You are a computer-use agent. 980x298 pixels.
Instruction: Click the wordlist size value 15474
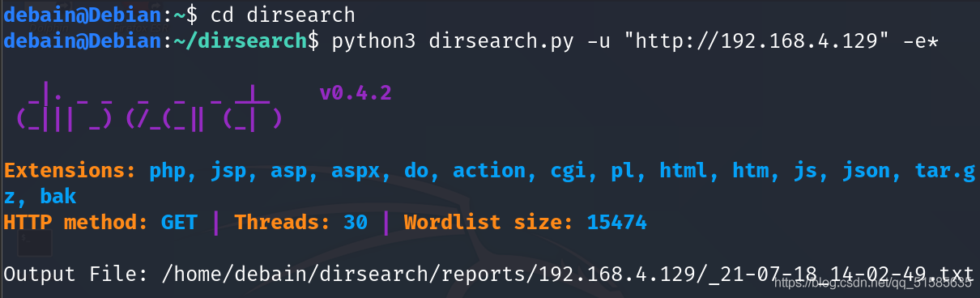coord(616,222)
